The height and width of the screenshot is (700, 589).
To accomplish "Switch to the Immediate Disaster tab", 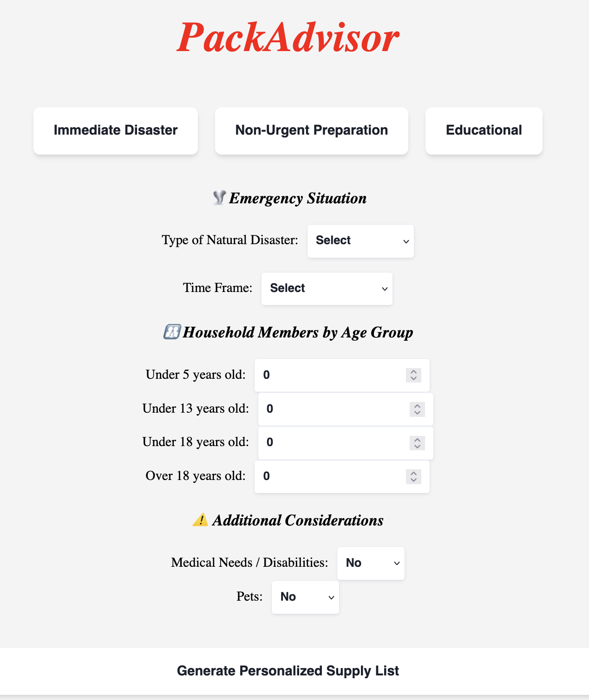I will tap(116, 130).
